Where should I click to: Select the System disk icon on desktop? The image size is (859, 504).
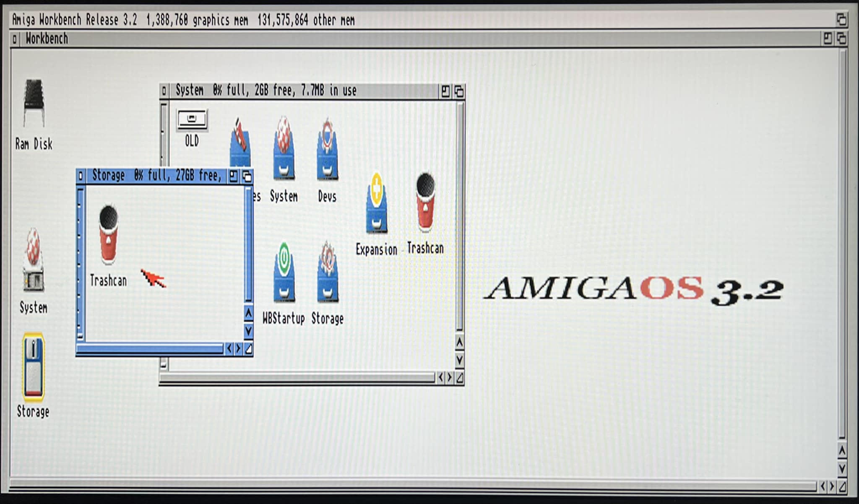(x=34, y=260)
